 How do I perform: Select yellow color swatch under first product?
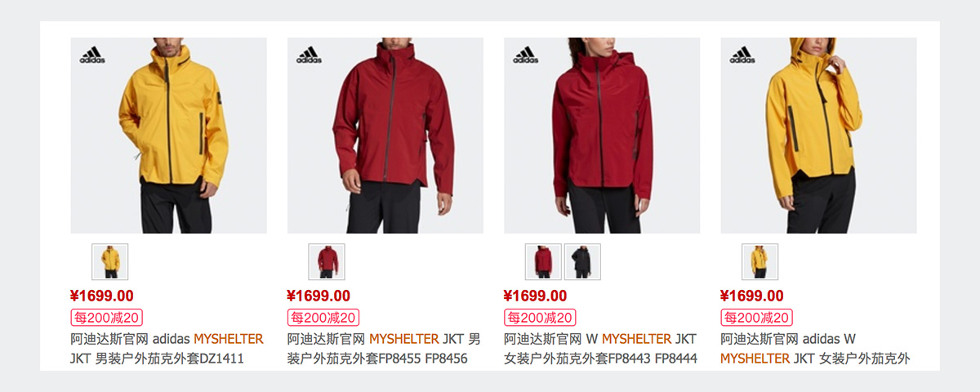point(110,261)
